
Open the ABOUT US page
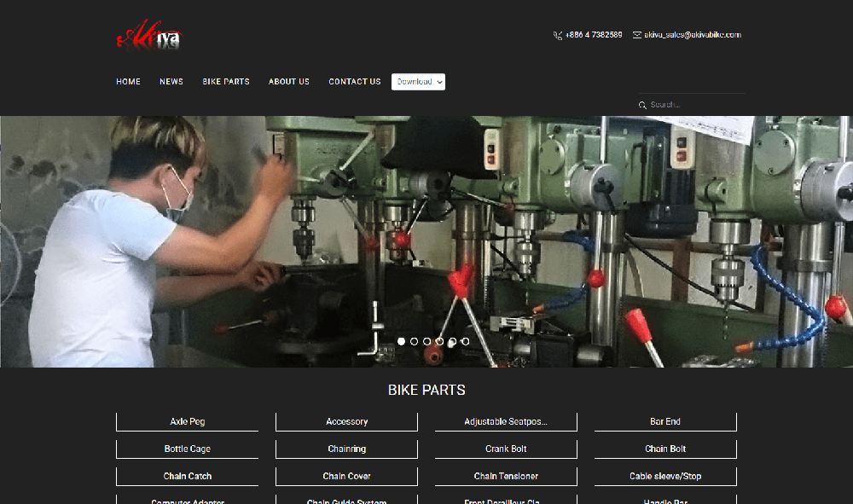(289, 82)
